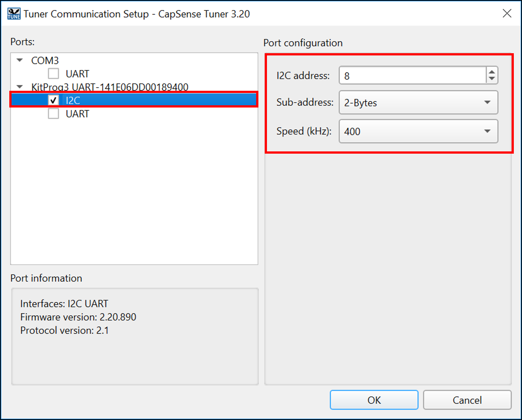Click the Protocol version: 2.1 text
Viewport: 522px width, 420px height.
(x=64, y=330)
